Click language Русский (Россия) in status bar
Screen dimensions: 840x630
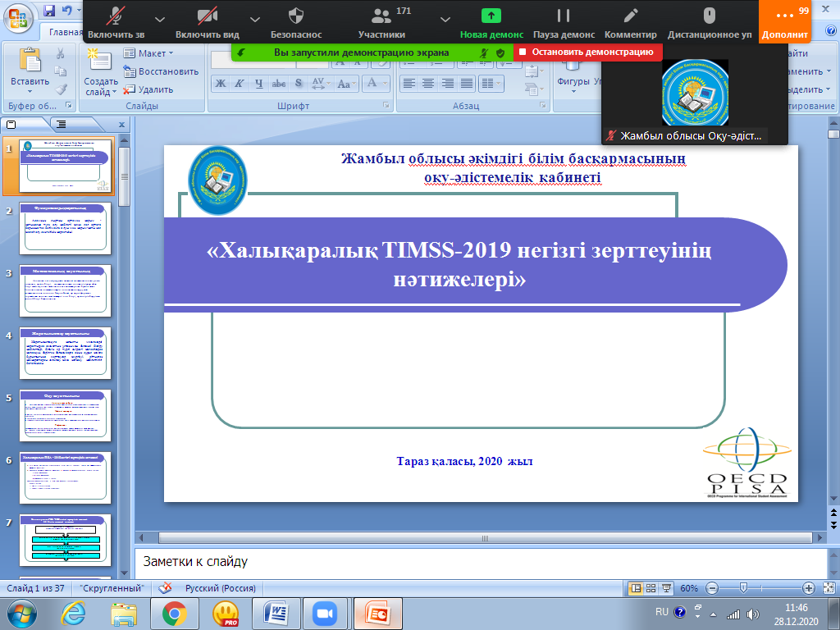220,588
